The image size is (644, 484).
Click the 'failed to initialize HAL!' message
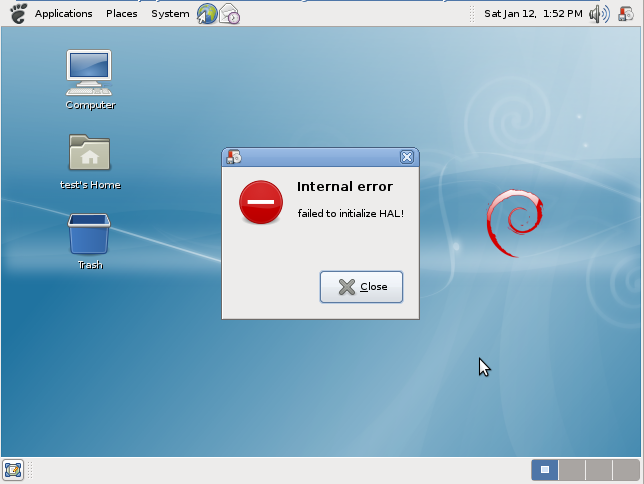tap(351, 213)
